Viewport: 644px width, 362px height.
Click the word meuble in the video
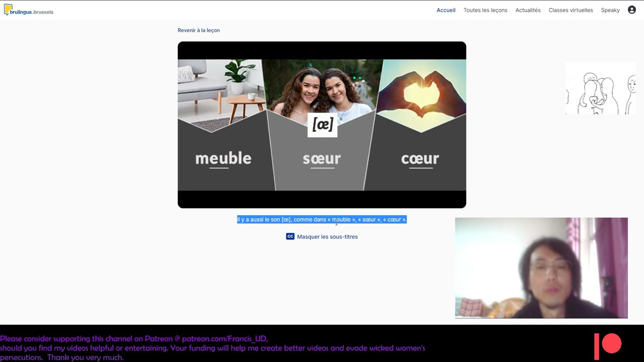(x=223, y=158)
